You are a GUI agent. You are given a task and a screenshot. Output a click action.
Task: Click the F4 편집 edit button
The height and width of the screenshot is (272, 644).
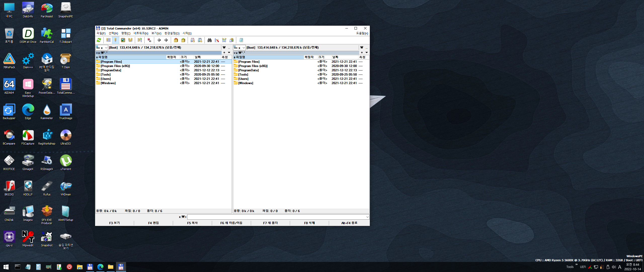(x=153, y=223)
